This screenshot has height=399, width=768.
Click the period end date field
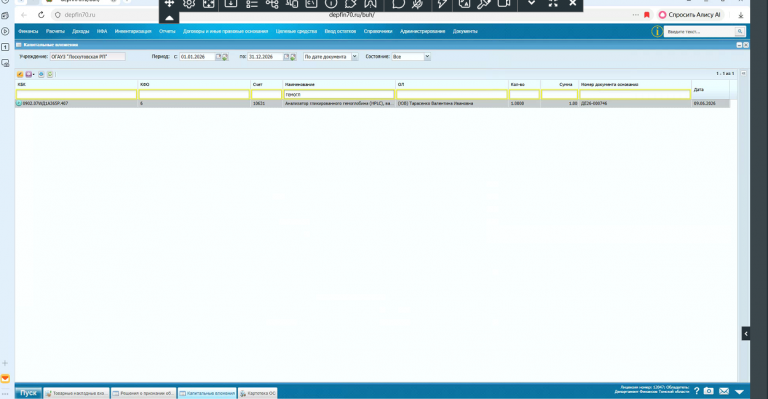pos(265,57)
